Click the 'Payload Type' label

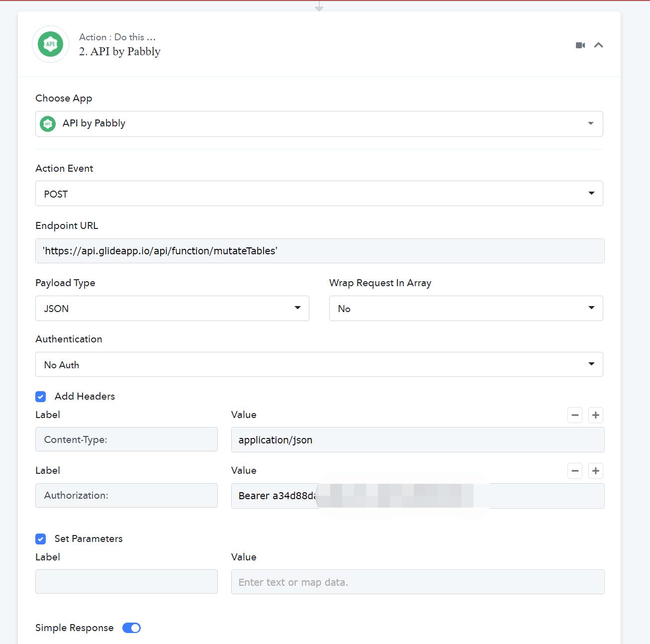pos(65,283)
